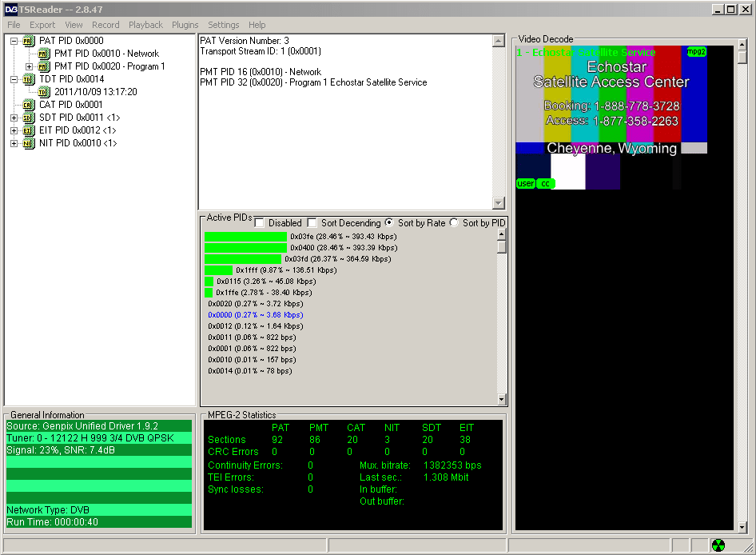Click the EIT PID 0x0012 icon

pos(29,130)
